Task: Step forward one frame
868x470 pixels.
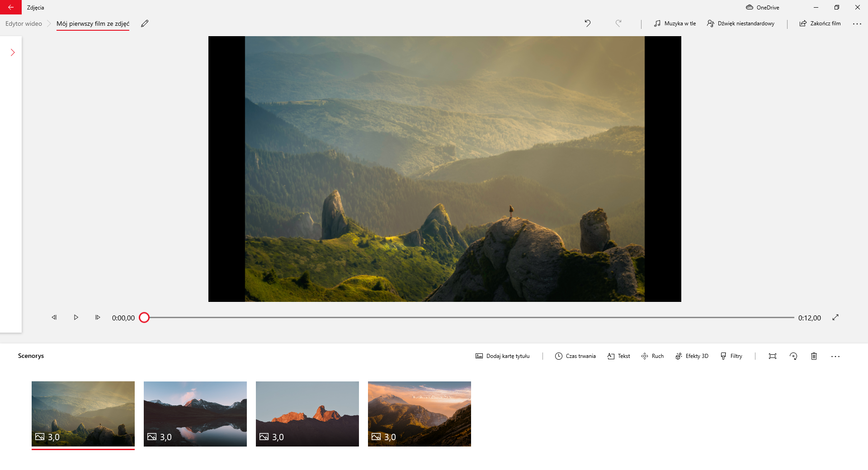Action: click(98, 318)
